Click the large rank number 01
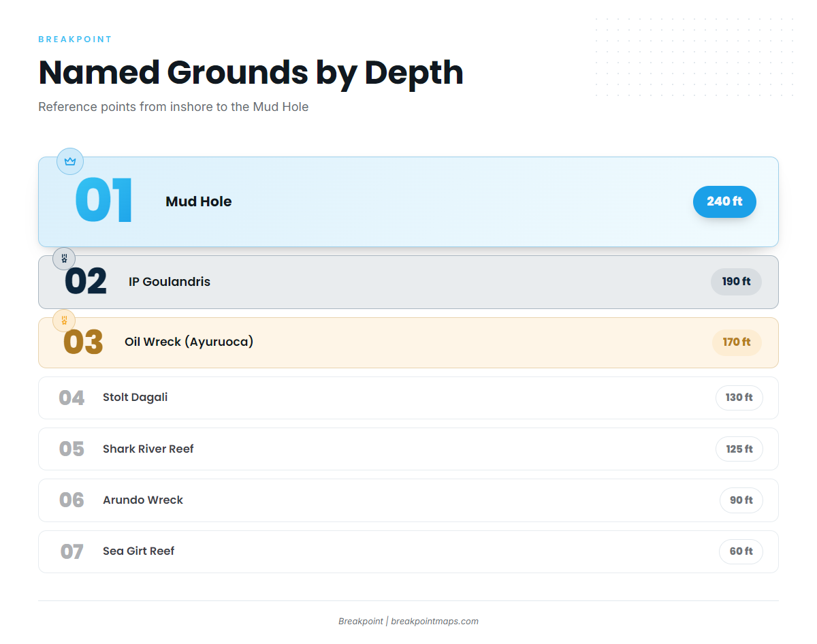The height and width of the screenshot is (644, 817). (103, 202)
